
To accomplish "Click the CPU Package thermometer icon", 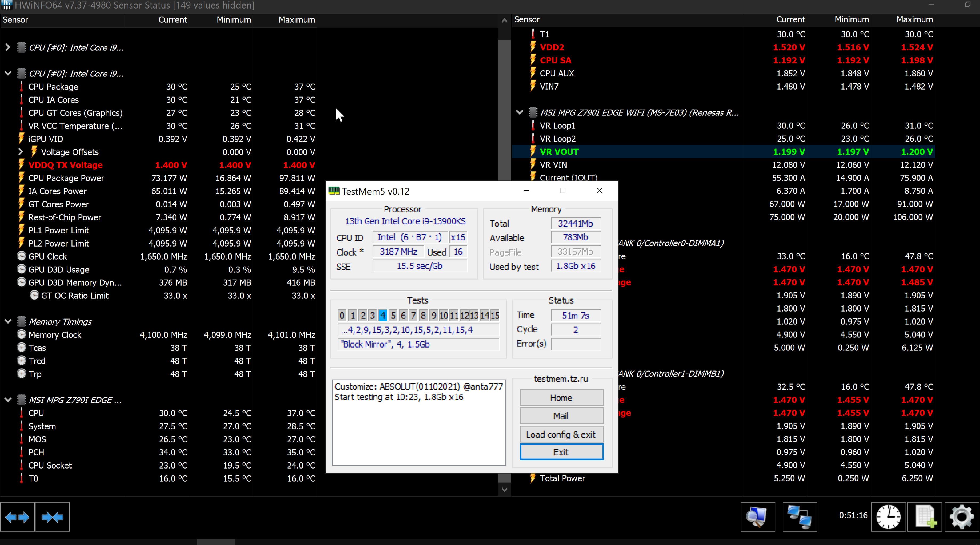I will [21, 86].
